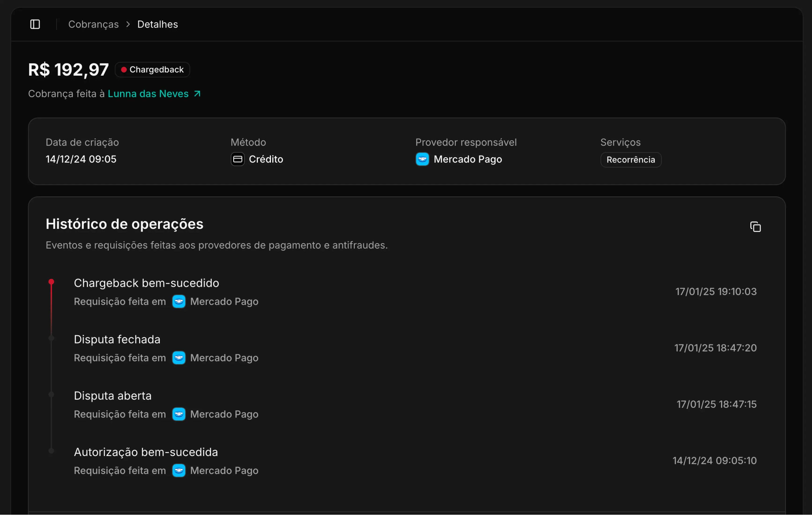The width and height of the screenshot is (812, 517).
Task: Click the credit card icon beside Crédito
Action: click(238, 159)
